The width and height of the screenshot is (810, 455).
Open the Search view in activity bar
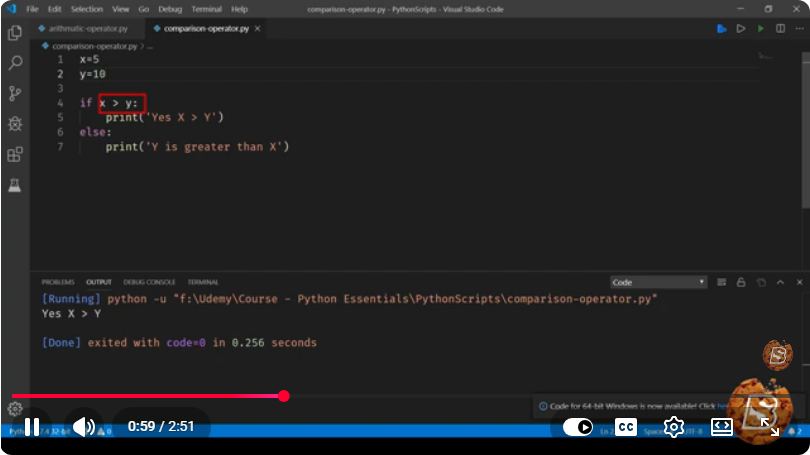[x=15, y=63]
